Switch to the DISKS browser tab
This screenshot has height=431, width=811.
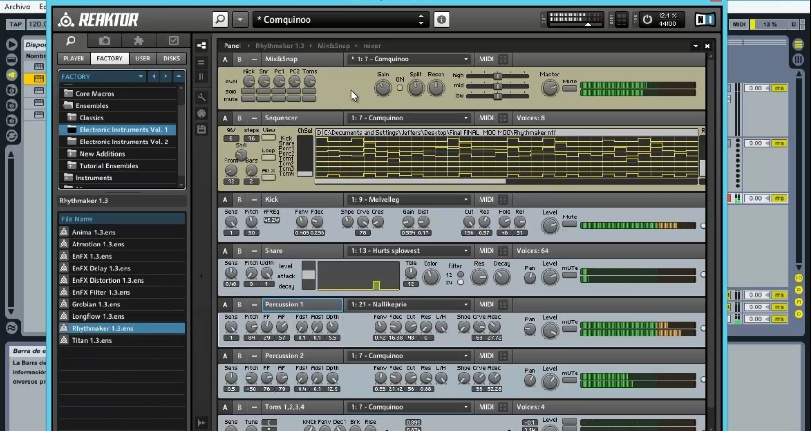[171, 58]
